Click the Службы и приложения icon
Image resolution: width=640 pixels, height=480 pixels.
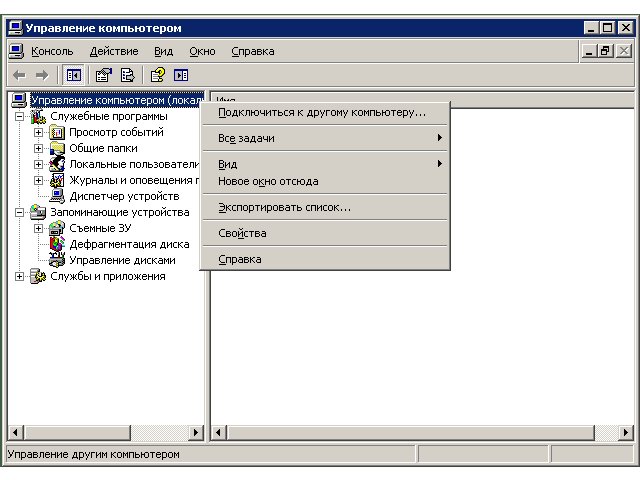pos(38,276)
